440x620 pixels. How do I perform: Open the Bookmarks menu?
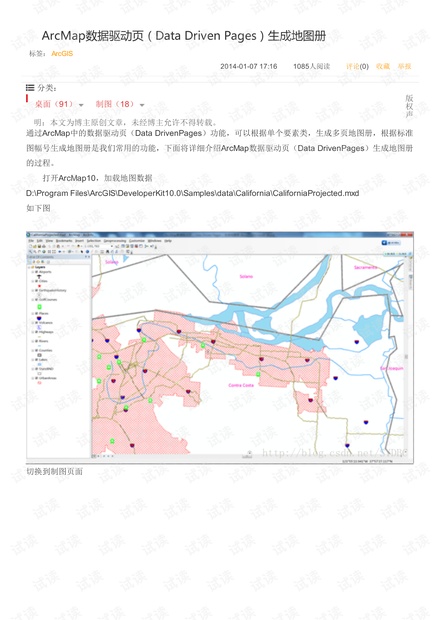click(x=64, y=241)
